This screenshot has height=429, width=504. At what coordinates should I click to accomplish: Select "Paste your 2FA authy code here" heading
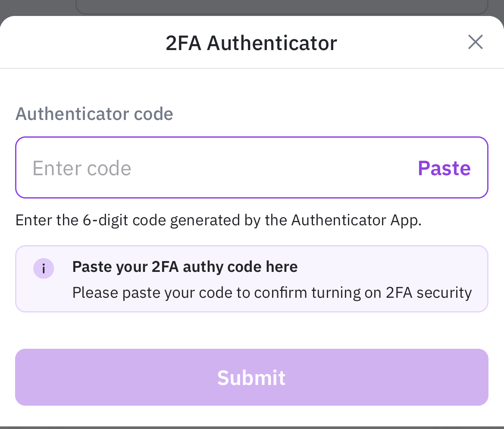point(185,267)
